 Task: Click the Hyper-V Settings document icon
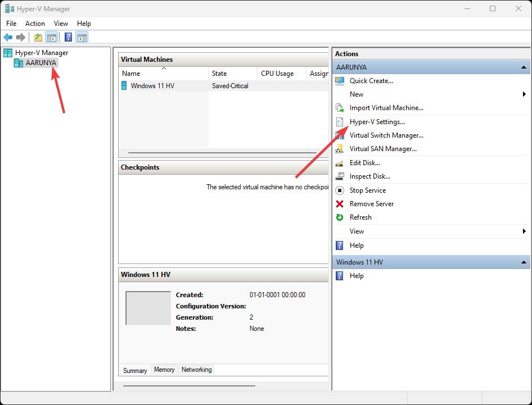(340, 122)
